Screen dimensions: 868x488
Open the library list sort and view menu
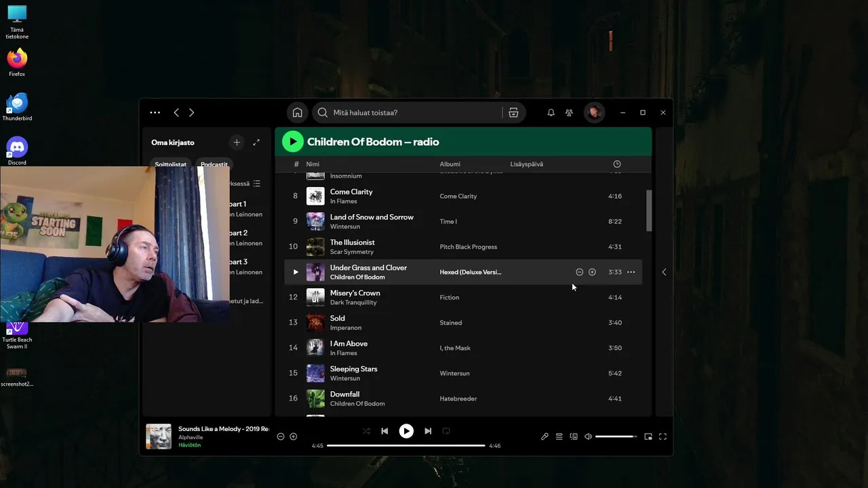[x=256, y=184]
